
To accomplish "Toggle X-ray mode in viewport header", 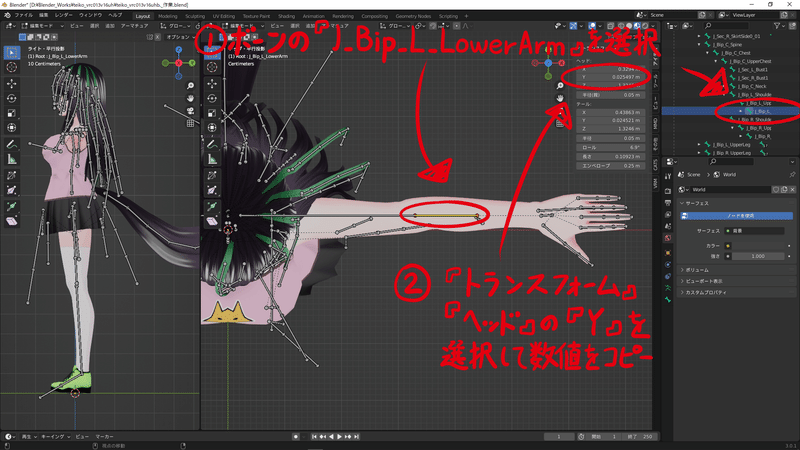I will tap(611, 26).
